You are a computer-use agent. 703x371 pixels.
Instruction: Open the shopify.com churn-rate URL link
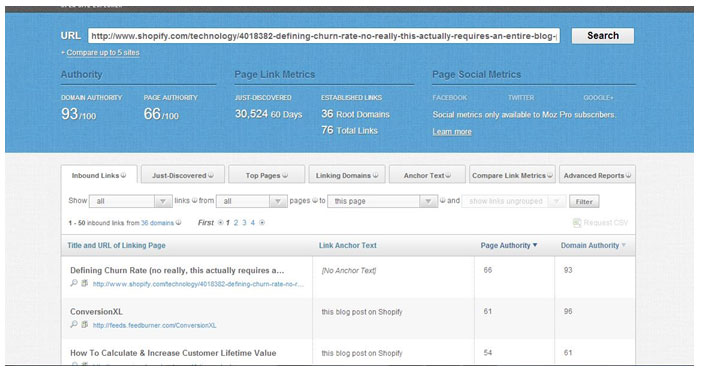198,284
